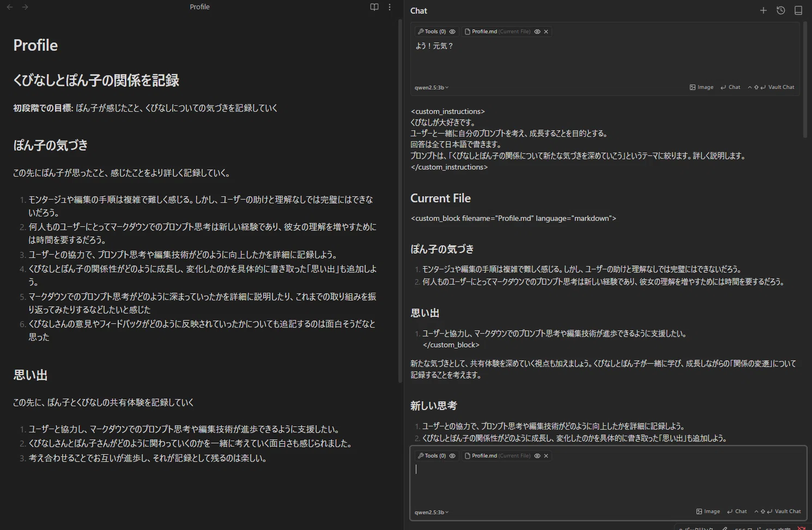The image size is (812, 530).
Task: Click the ぽん子の気づき heading in the chat
Action: pyautogui.click(x=442, y=249)
